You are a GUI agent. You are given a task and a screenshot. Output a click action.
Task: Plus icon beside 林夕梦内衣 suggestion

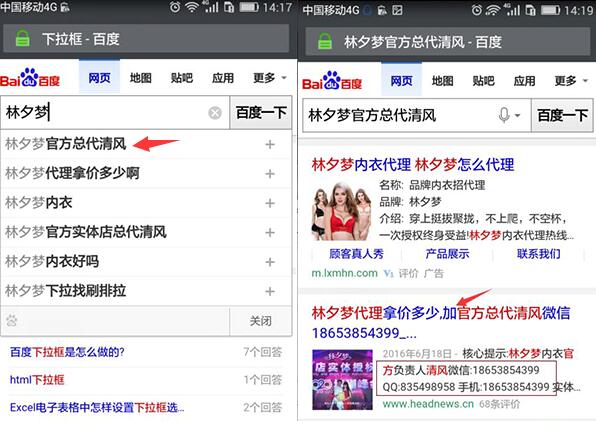(270, 203)
